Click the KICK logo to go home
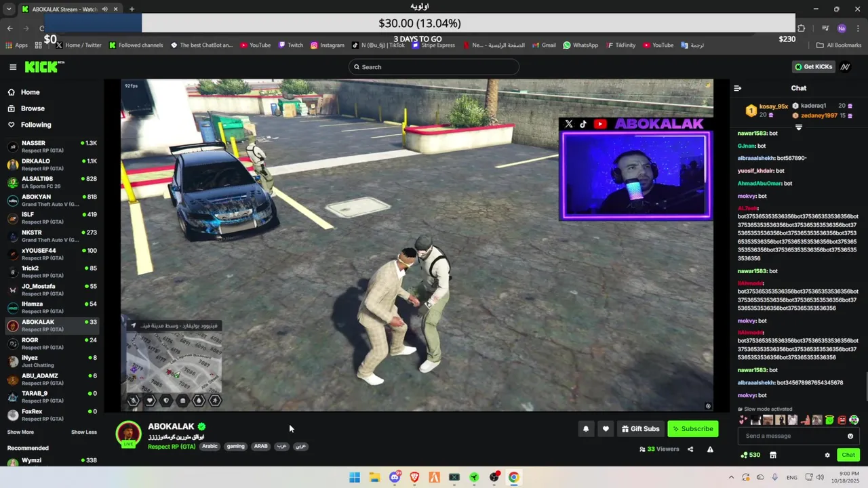 click(x=44, y=66)
